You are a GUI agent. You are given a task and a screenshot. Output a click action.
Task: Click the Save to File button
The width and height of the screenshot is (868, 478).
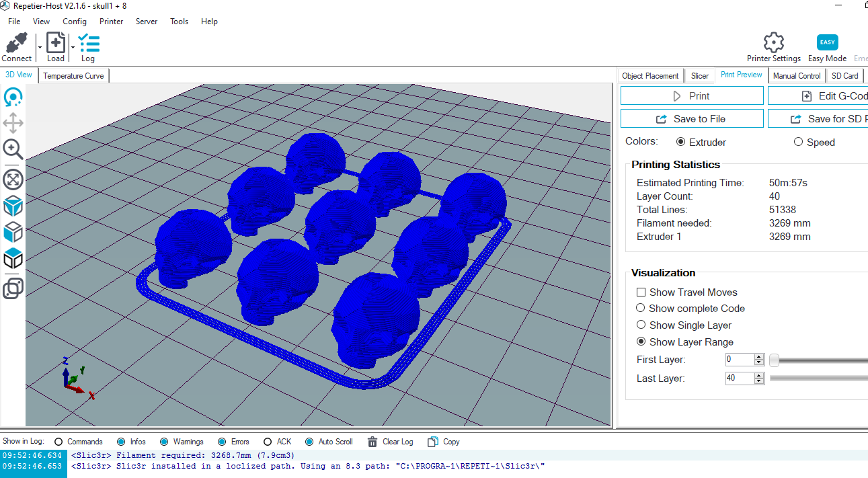point(692,118)
